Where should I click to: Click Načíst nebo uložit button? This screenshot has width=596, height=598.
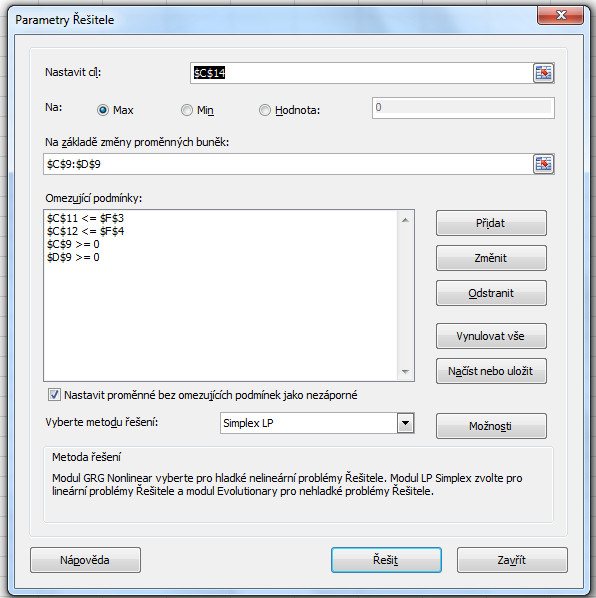coord(491,371)
